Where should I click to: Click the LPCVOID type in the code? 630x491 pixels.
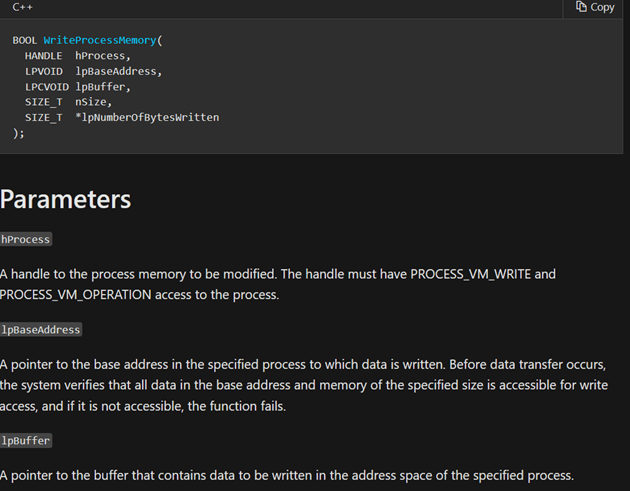(47, 87)
